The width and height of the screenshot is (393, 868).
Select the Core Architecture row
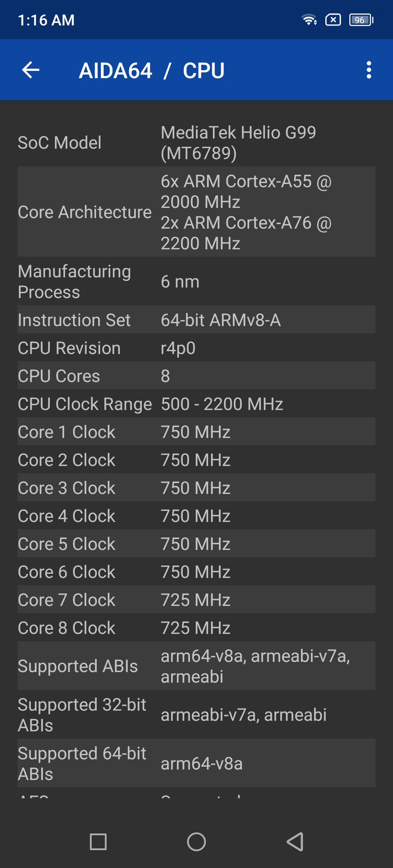point(196,212)
